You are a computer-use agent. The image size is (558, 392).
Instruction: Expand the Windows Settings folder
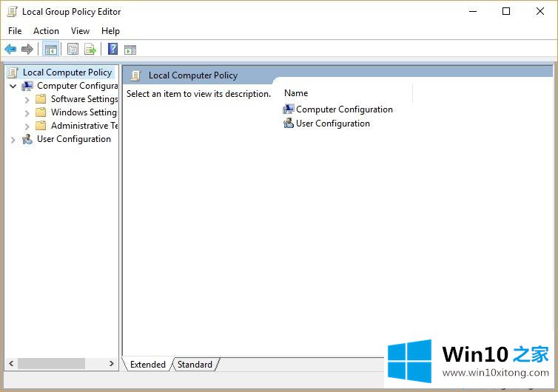click(x=27, y=112)
